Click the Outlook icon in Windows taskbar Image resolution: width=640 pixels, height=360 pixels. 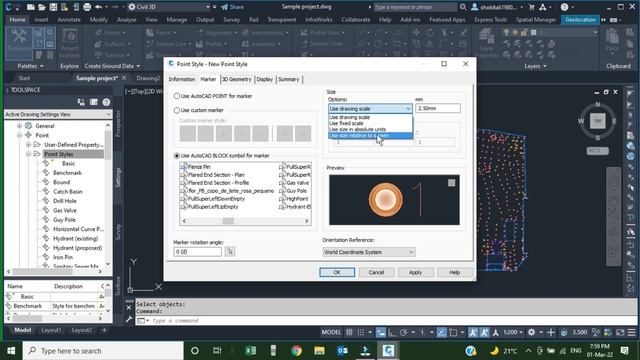point(342,351)
